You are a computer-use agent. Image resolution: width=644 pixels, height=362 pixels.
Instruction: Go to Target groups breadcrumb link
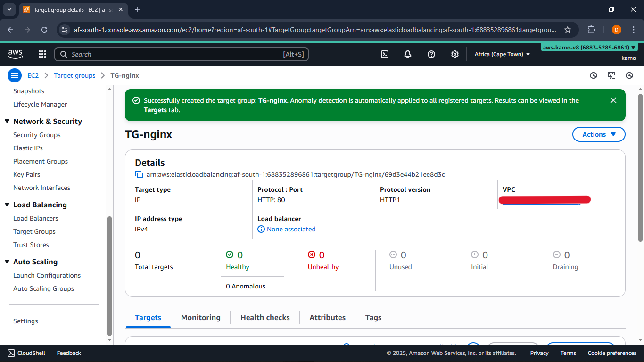[74, 75]
